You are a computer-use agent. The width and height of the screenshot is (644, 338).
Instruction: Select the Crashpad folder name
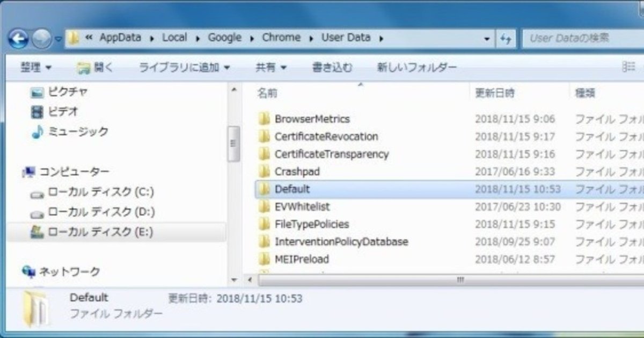(297, 172)
